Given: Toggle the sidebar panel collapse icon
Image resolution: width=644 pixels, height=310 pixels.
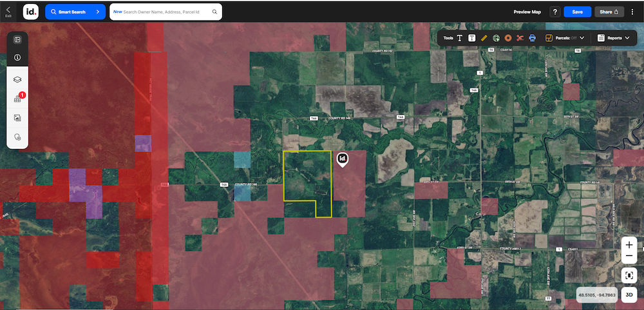Looking at the screenshot, I should (x=17, y=39).
